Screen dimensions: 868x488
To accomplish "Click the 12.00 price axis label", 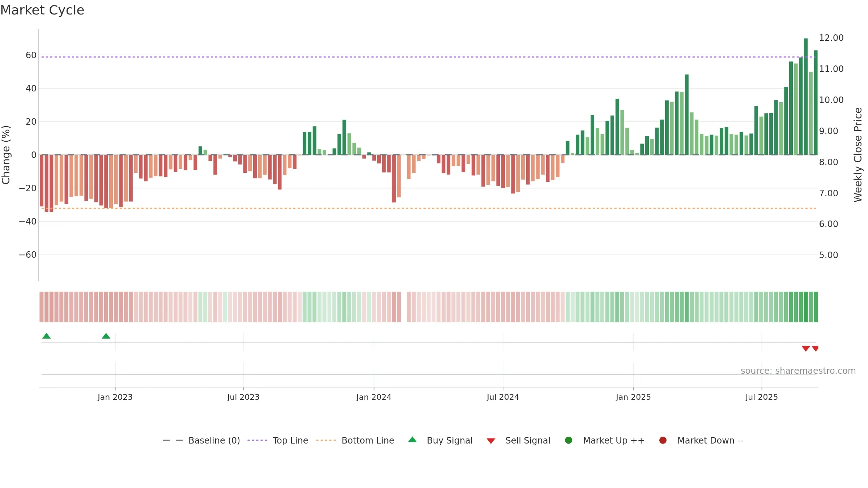I will [x=831, y=38].
